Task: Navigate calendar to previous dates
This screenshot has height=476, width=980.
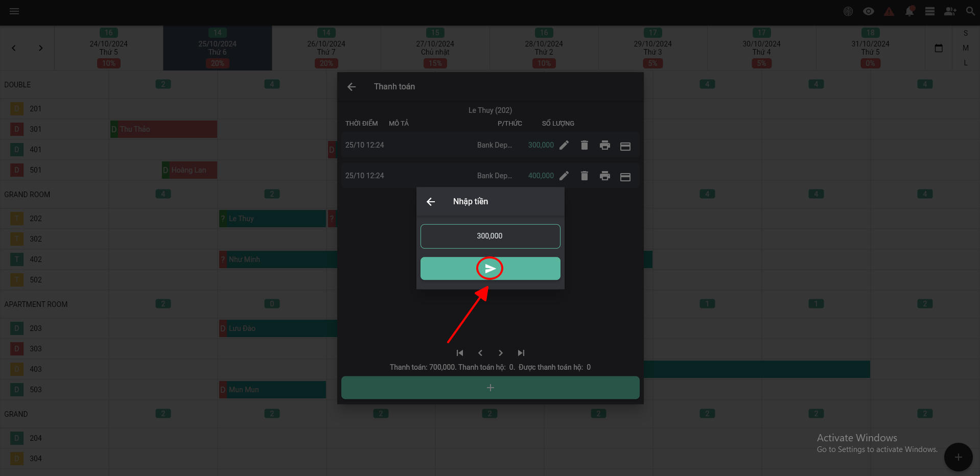Action: tap(14, 48)
